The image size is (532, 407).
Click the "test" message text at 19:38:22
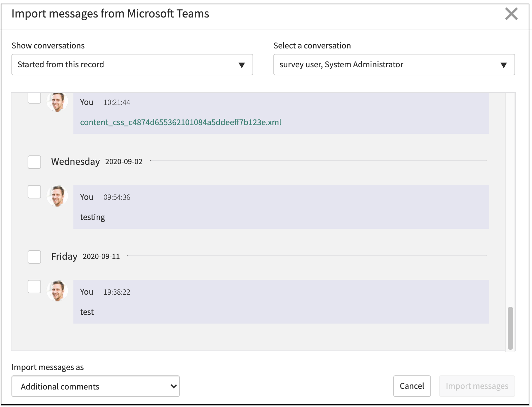87,312
